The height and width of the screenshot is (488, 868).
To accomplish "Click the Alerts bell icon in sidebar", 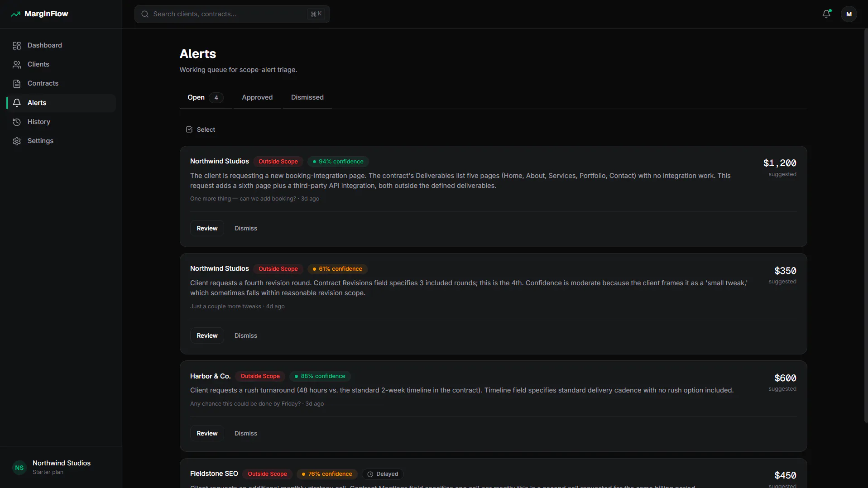I will (17, 103).
